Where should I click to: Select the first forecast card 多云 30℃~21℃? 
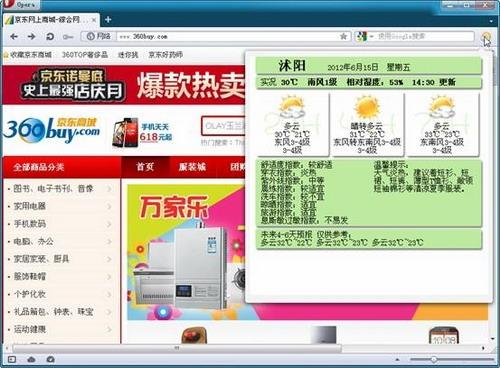(x=292, y=124)
